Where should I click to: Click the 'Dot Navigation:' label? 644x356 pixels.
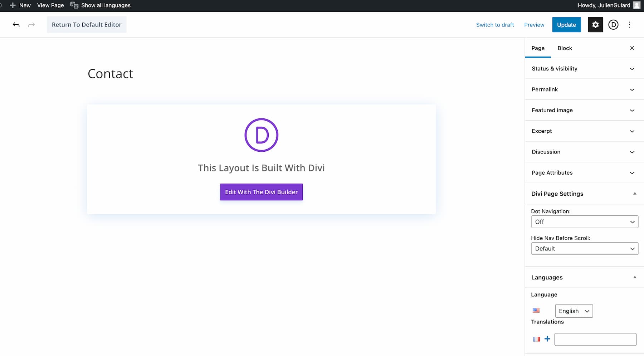[x=551, y=211]
